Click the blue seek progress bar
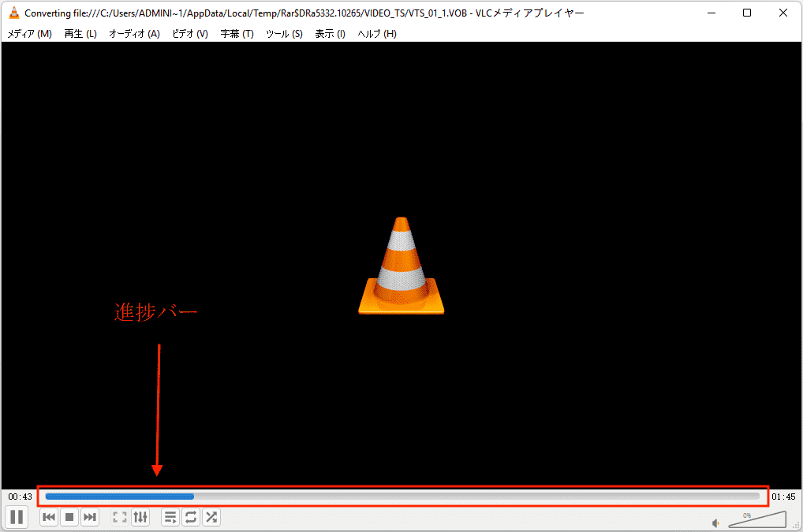This screenshot has height=532, width=803. point(402,497)
